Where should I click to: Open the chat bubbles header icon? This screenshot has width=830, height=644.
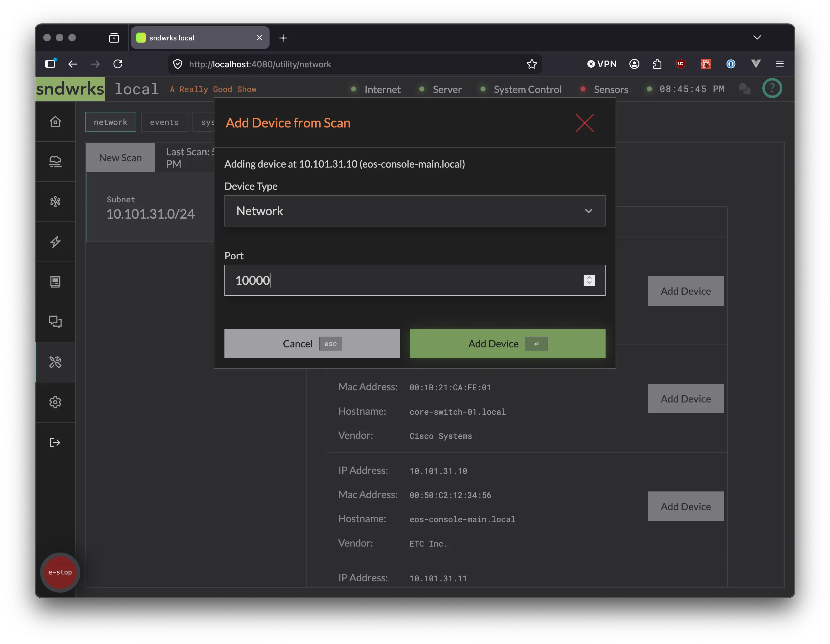click(x=744, y=89)
